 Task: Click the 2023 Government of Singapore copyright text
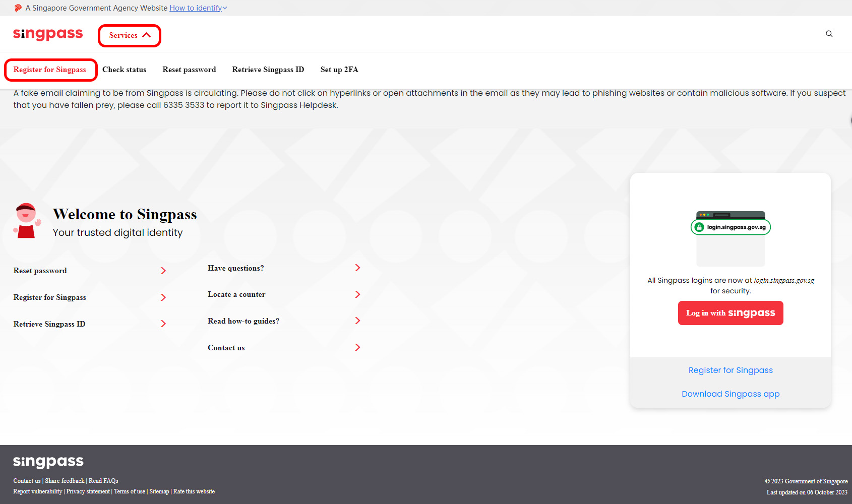click(x=806, y=481)
